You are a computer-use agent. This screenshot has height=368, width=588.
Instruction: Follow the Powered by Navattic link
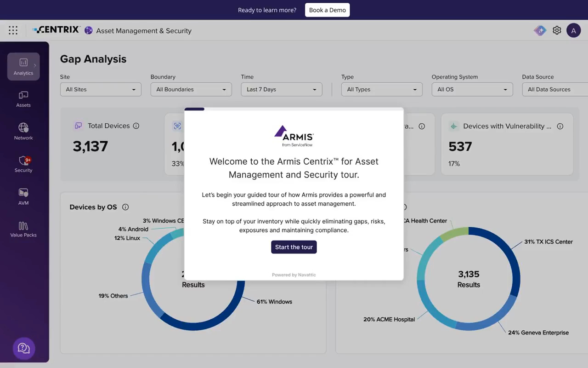point(294,275)
